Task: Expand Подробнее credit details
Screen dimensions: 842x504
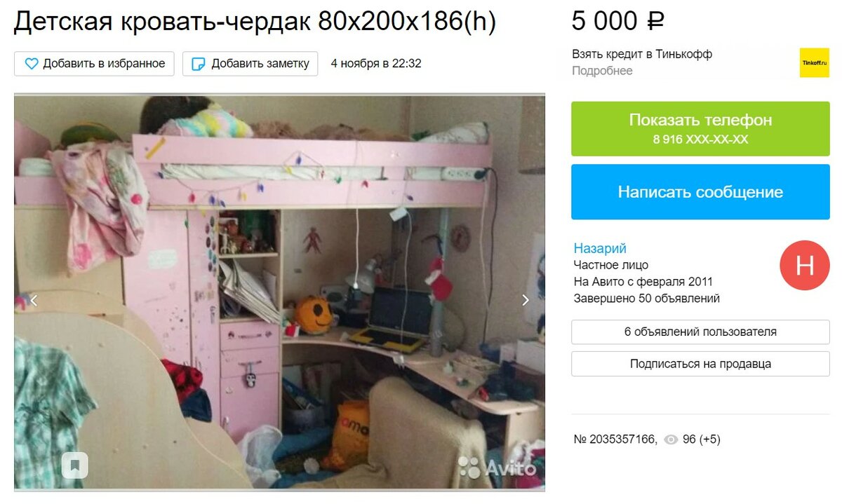Action: (602, 71)
